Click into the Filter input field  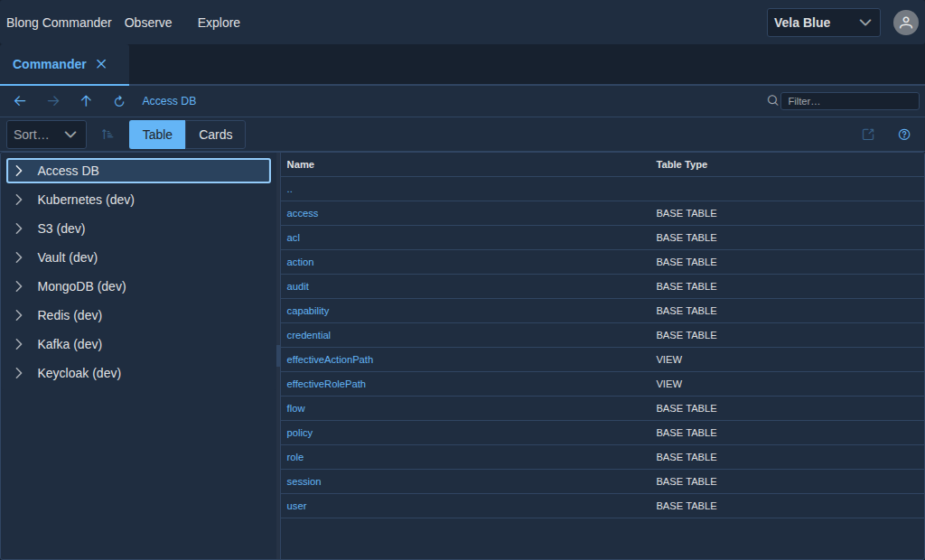[x=849, y=101]
